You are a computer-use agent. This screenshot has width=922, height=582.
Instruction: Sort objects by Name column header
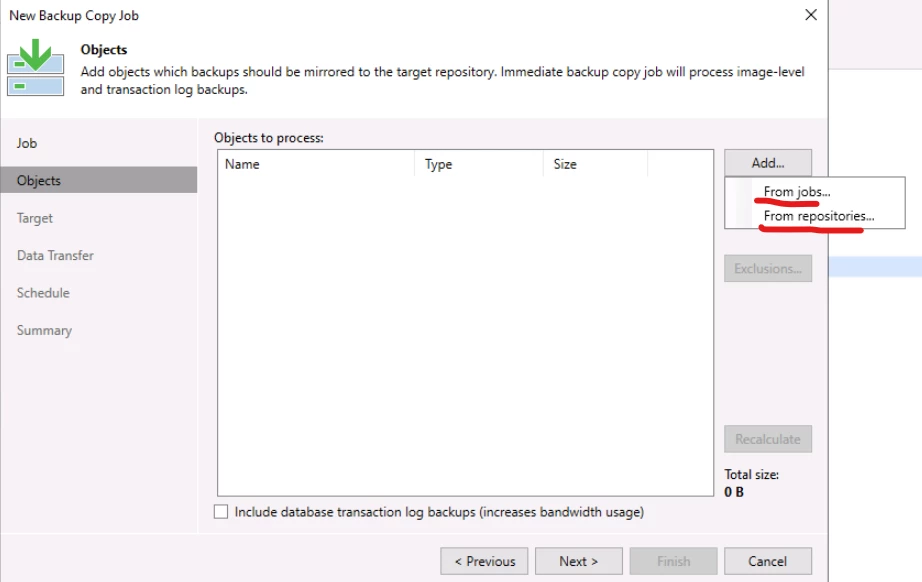pos(316,164)
